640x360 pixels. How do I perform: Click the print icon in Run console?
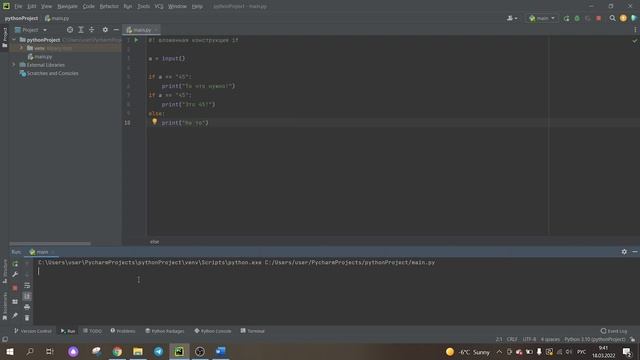27,307
